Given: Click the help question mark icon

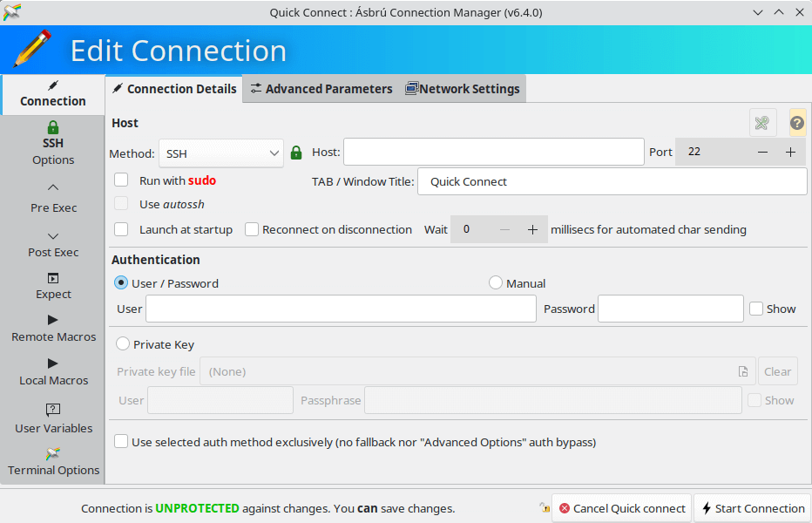Looking at the screenshot, I should point(797,123).
